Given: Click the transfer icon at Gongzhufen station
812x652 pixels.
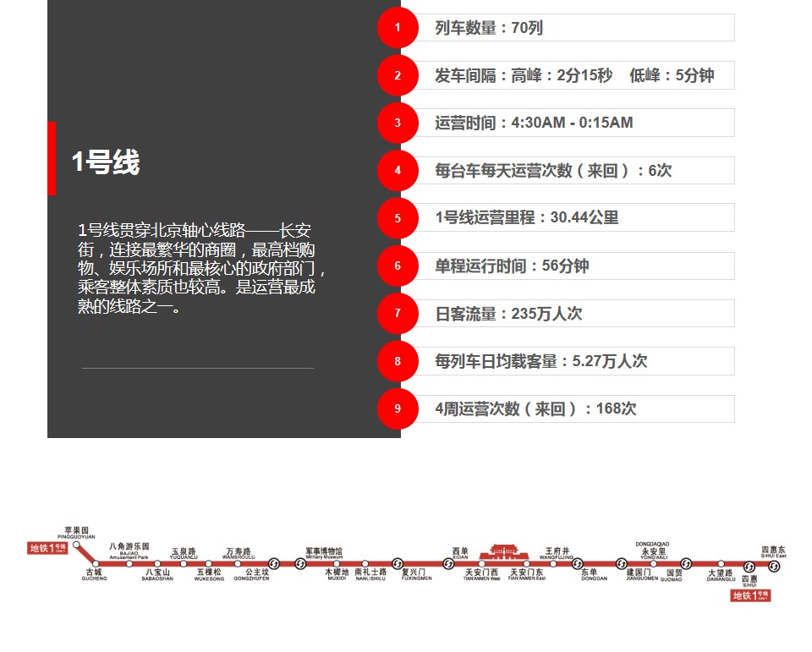Looking at the screenshot, I should pyautogui.click(x=273, y=563).
